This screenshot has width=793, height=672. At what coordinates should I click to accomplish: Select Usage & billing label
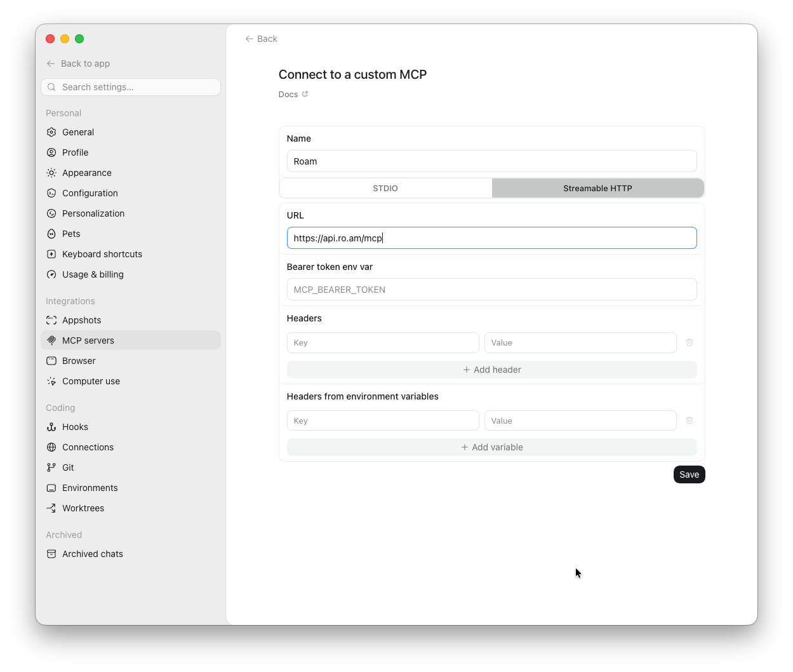(x=93, y=274)
